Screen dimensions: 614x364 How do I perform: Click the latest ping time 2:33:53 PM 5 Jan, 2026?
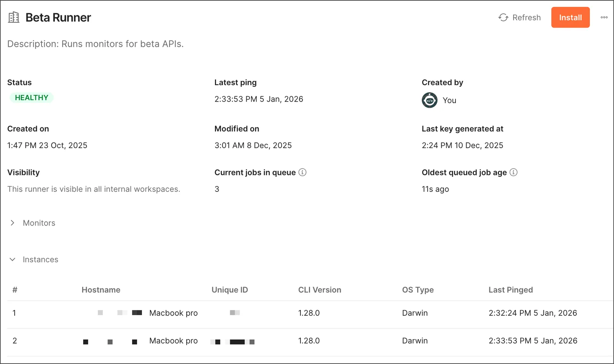point(259,99)
